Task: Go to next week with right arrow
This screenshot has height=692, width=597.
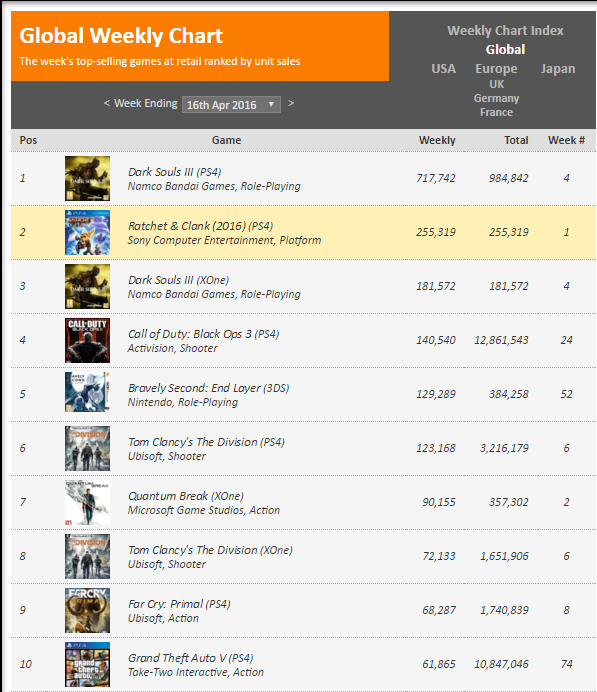Action: [x=291, y=103]
